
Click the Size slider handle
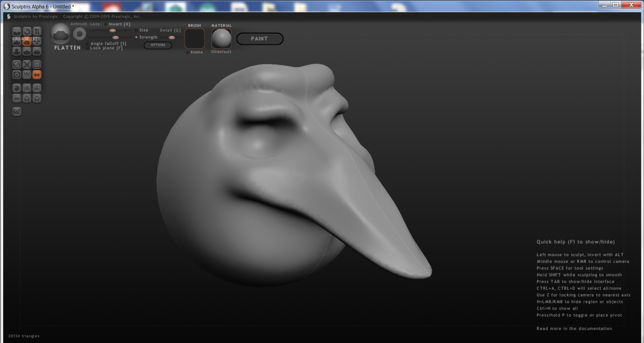coord(113,31)
